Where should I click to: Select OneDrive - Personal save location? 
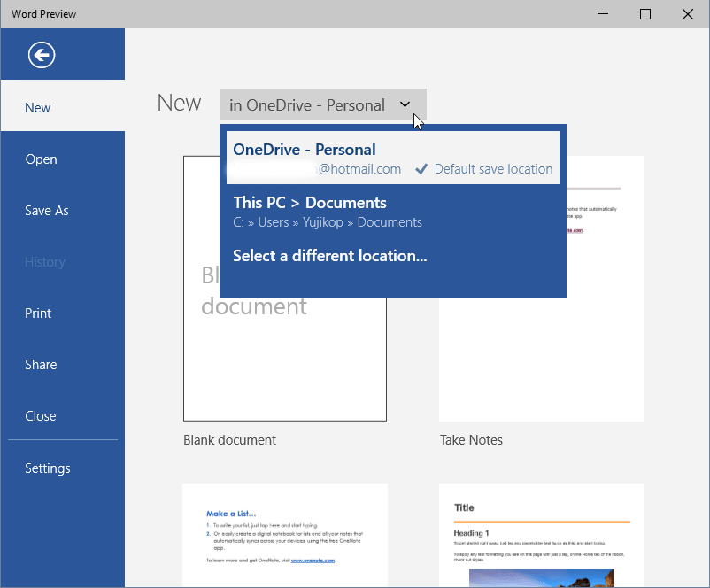(393, 158)
